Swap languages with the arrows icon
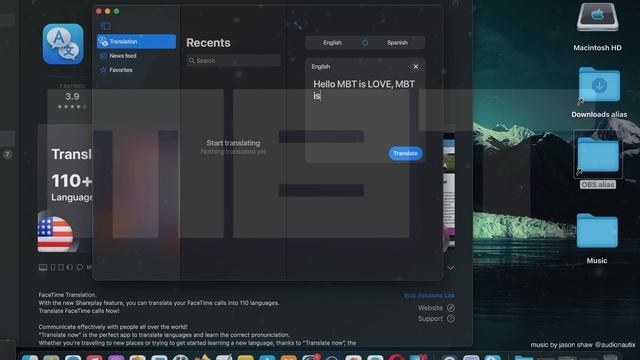The image size is (640, 360). coord(365,42)
